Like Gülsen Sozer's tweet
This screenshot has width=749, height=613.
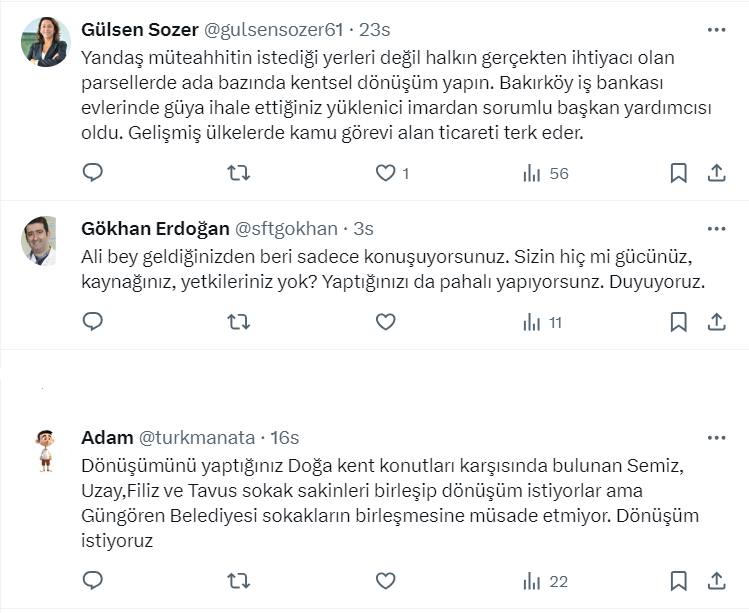[x=385, y=173]
